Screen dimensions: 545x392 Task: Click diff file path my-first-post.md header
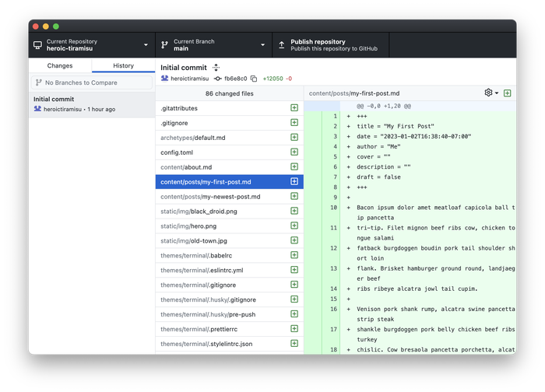(x=354, y=93)
